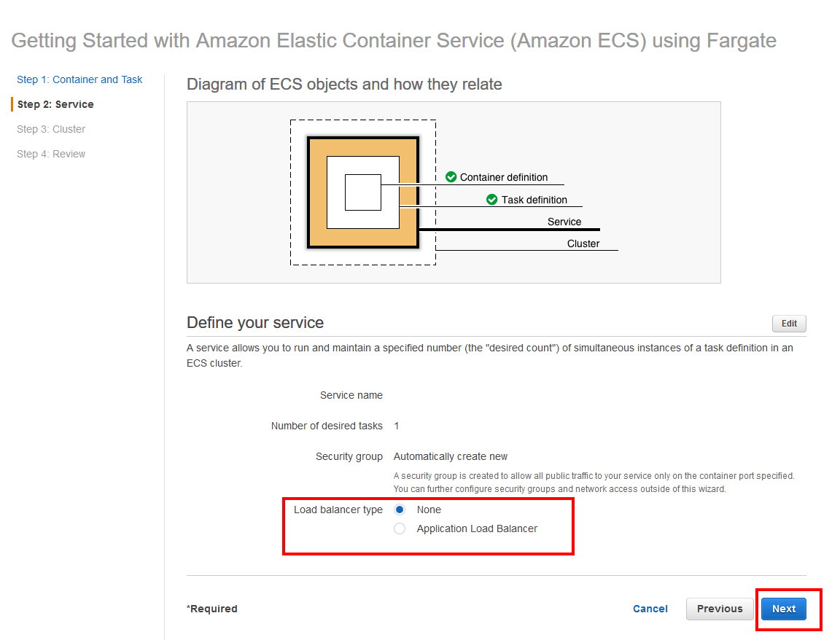This screenshot has height=640, width=840.
Task: Select the Application Load Balancer option
Action: point(400,528)
